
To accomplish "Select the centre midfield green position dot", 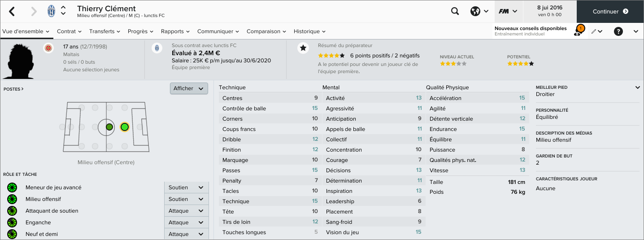I will click(x=109, y=127).
